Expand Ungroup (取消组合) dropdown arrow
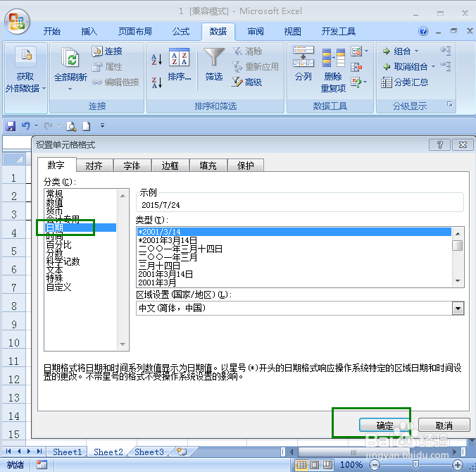The width and height of the screenshot is (476, 472). click(x=433, y=66)
